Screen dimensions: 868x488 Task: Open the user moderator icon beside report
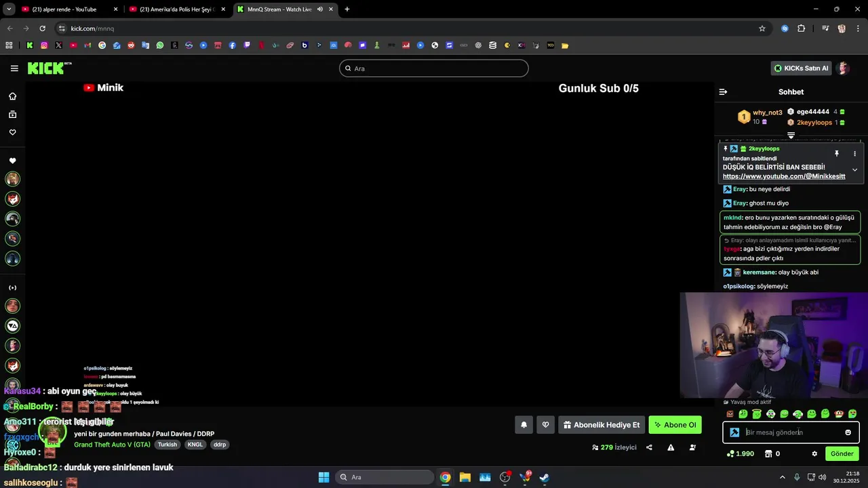click(692, 447)
